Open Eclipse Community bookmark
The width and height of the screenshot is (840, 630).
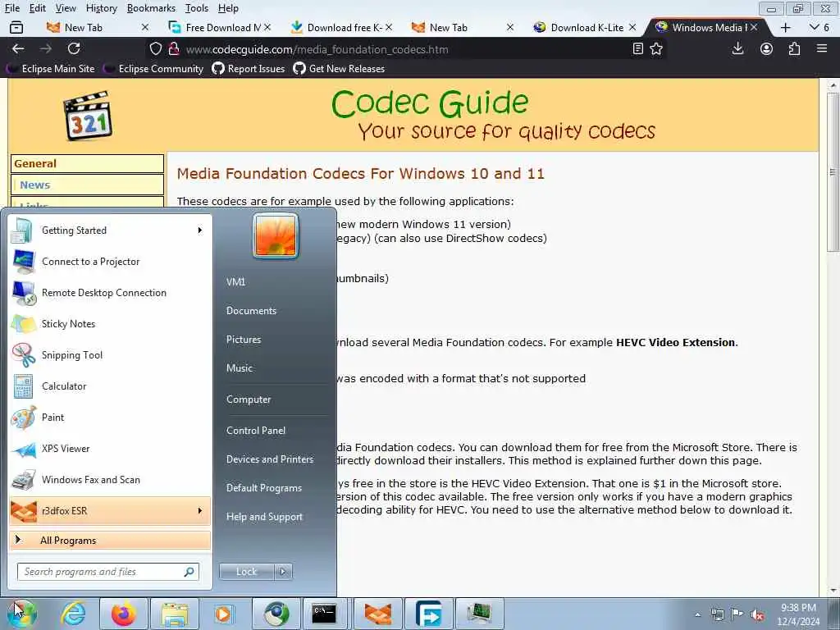154,69
